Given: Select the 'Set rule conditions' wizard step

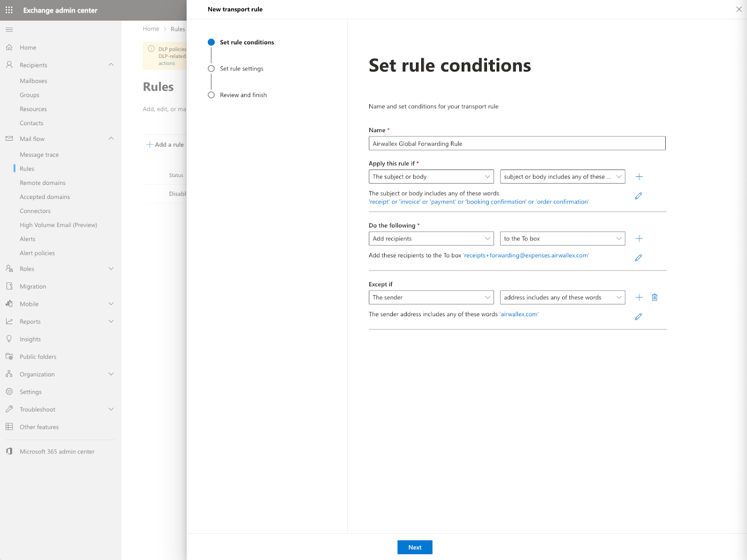Looking at the screenshot, I should [x=247, y=42].
